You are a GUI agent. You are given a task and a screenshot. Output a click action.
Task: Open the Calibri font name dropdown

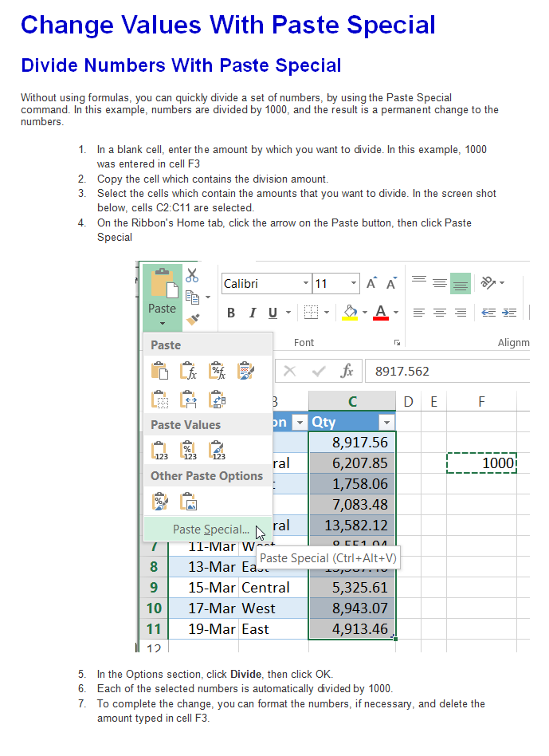[x=306, y=283]
